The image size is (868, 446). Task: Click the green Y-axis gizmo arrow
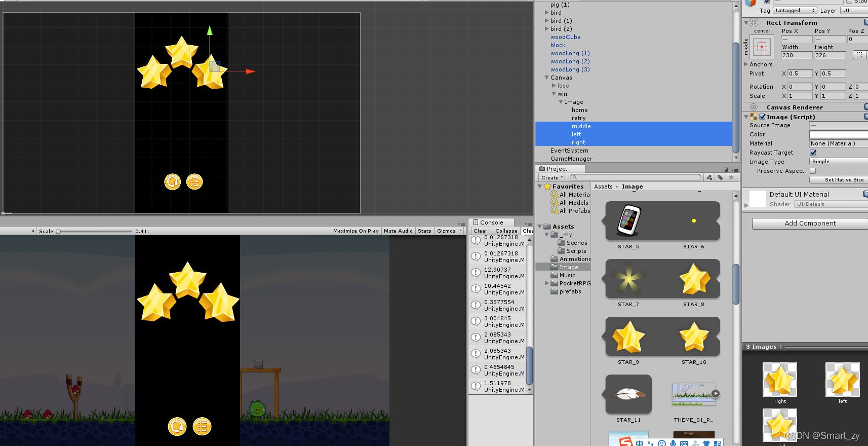210,31
